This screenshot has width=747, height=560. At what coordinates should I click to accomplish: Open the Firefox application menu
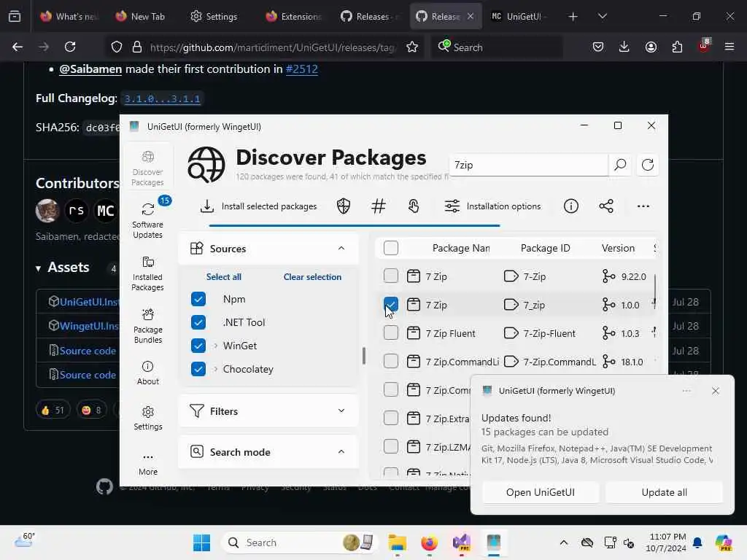[729, 47]
